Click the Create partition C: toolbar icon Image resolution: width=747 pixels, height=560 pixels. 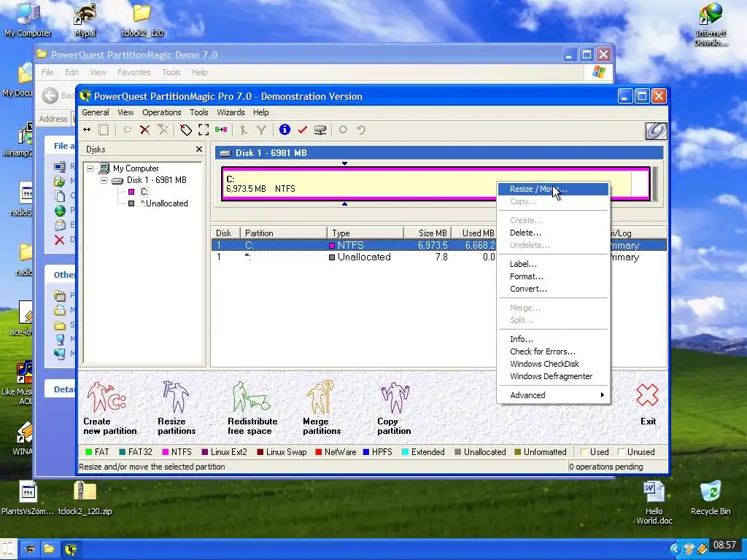pos(127,130)
